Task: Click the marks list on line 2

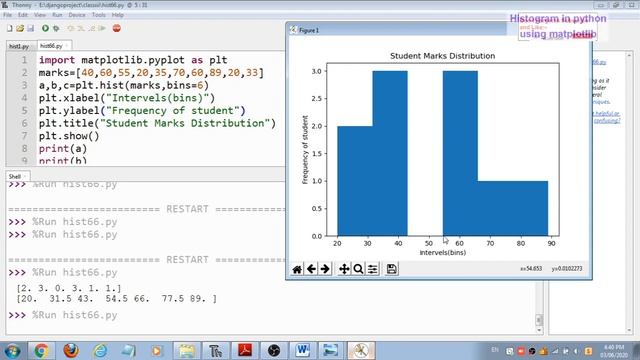Action: pyautogui.click(x=170, y=73)
